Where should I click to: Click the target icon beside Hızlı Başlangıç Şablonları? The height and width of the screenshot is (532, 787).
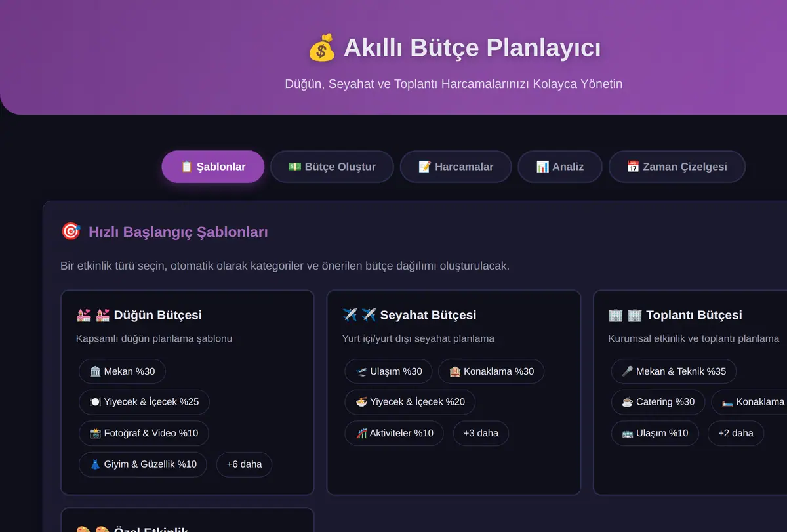[x=70, y=232]
